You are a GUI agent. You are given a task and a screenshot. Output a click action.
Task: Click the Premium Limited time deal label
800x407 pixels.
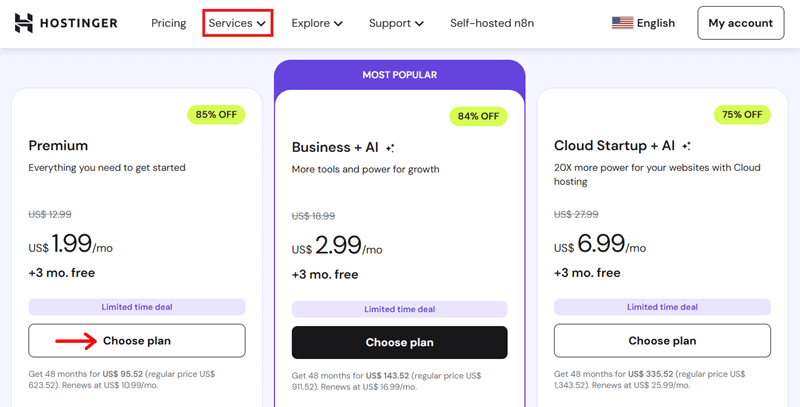point(137,307)
